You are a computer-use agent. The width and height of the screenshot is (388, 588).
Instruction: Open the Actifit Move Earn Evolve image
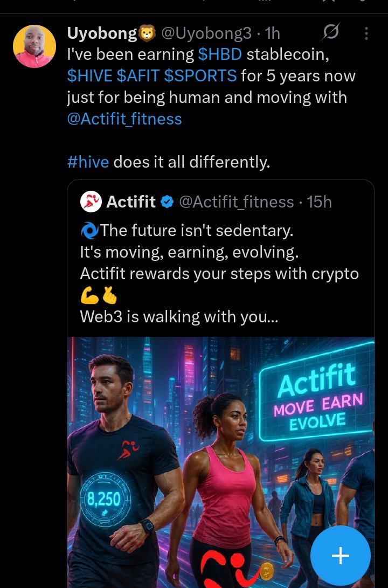coord(221,462)
